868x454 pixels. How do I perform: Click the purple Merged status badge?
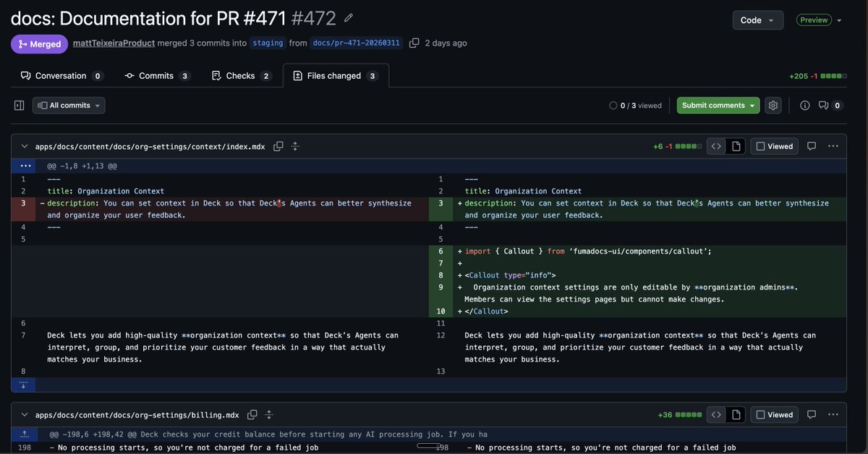[39, 44]
